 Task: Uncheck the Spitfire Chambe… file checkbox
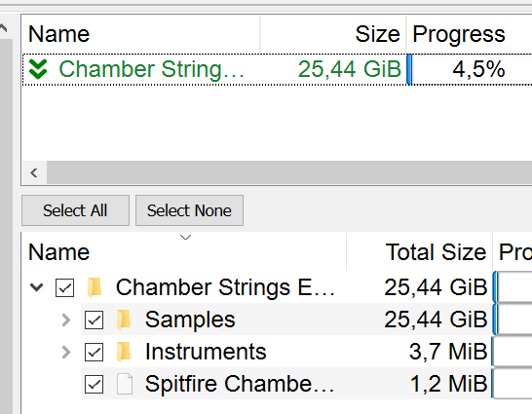(x=94, y=384)
